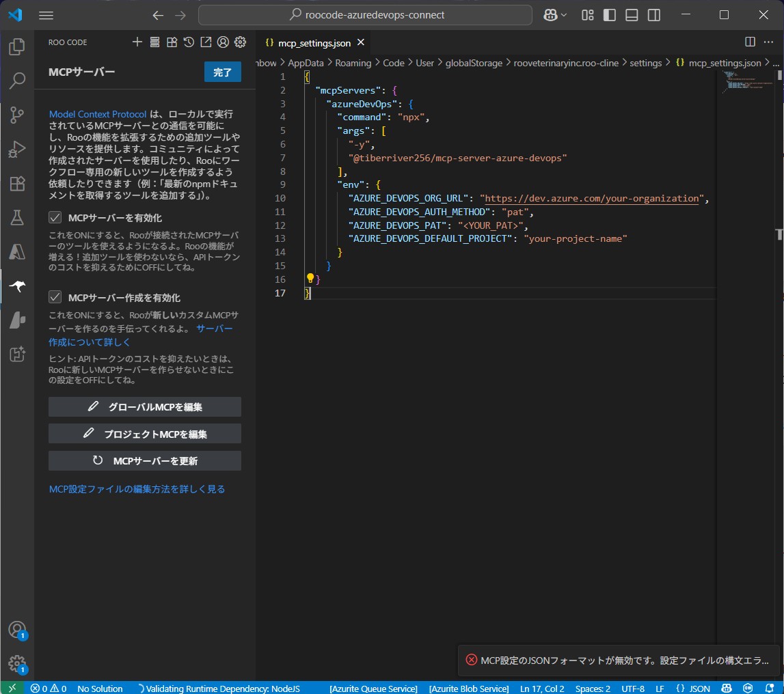784x694 pixels.
Task: Open notifications bell in status bar
Action: click(x=770, y=688)
